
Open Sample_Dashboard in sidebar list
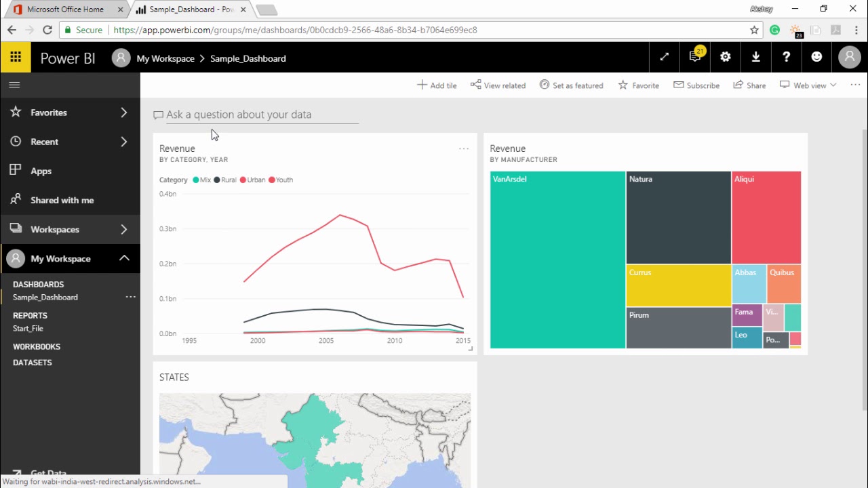click(45, 297)
